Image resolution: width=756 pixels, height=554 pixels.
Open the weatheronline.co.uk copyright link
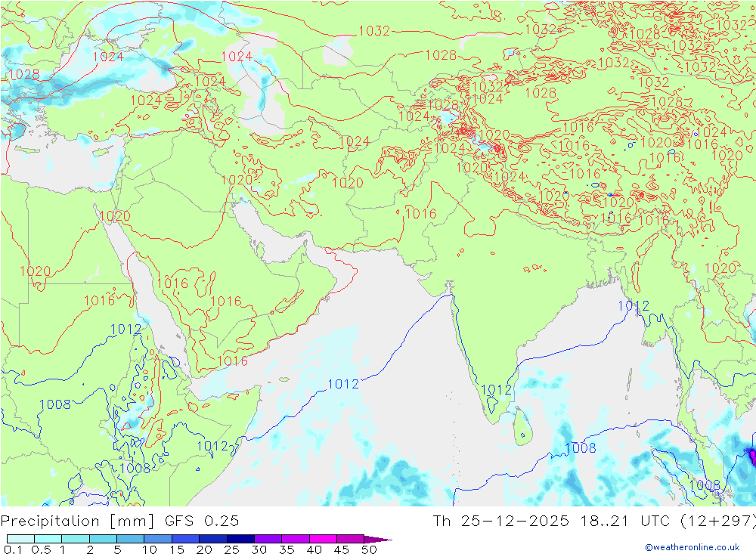[692, 547]
